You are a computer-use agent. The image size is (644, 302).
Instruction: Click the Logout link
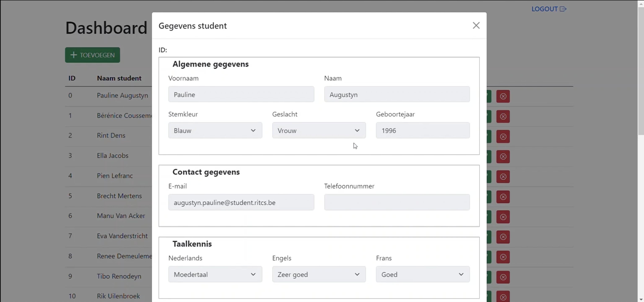(549, 9)
